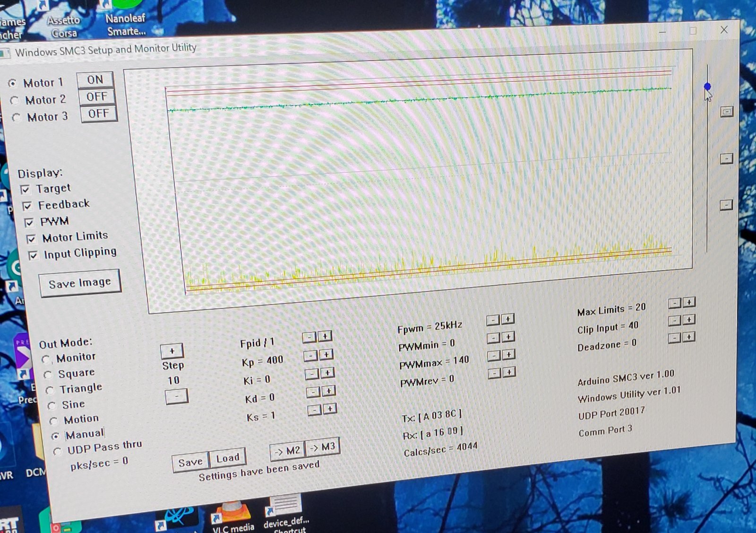Increase Kp with its plus button

pyautogui.click(x=326, y=354)
